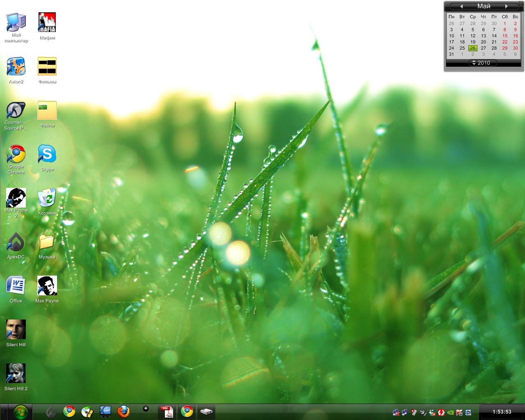Go to previous month in calendar widget
This screenshot has height=420, width=525.
tap(461, 6)
